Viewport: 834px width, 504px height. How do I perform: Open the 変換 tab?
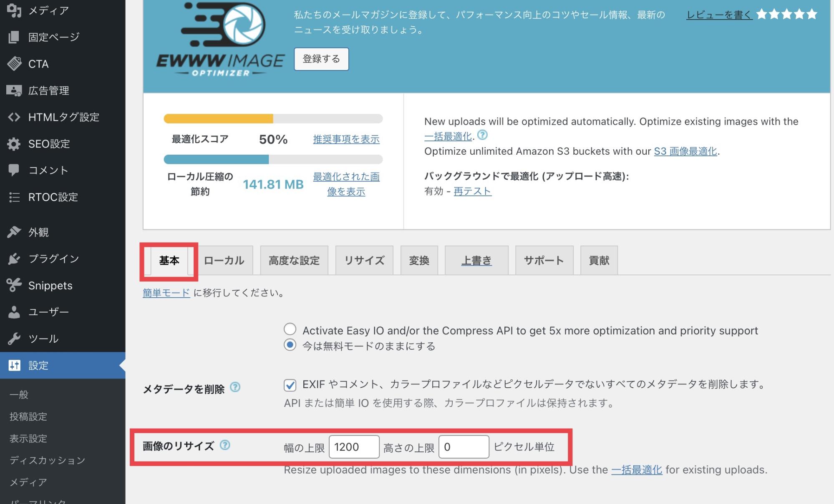pos(419,261)
